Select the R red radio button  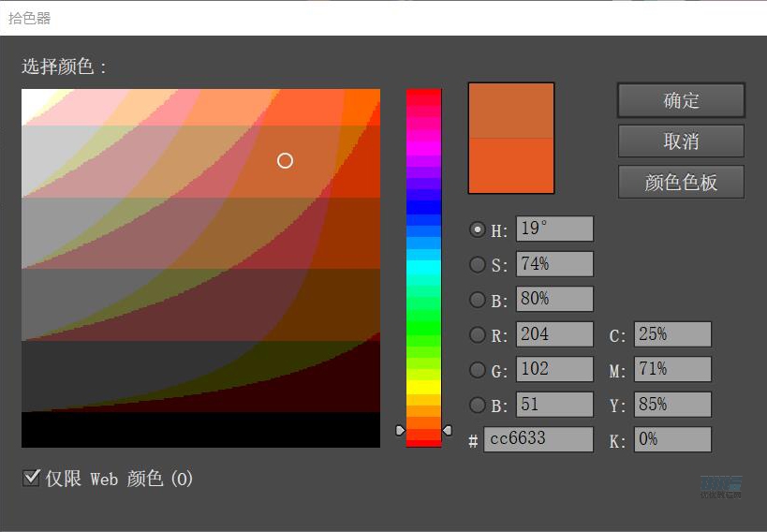click(x=477, y=334)
